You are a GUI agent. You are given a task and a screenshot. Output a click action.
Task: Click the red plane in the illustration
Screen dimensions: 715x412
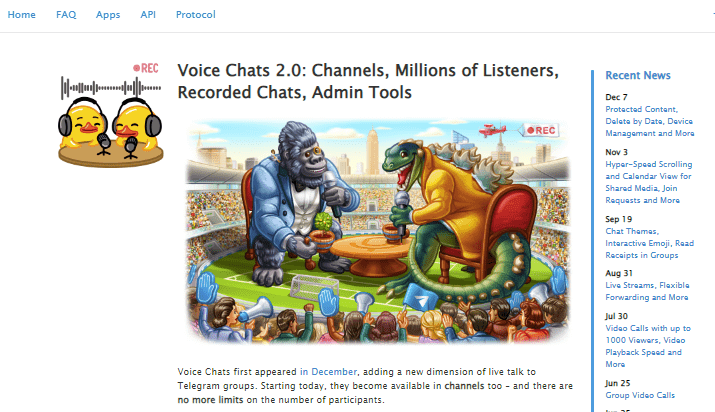click(x=492, y=130)
